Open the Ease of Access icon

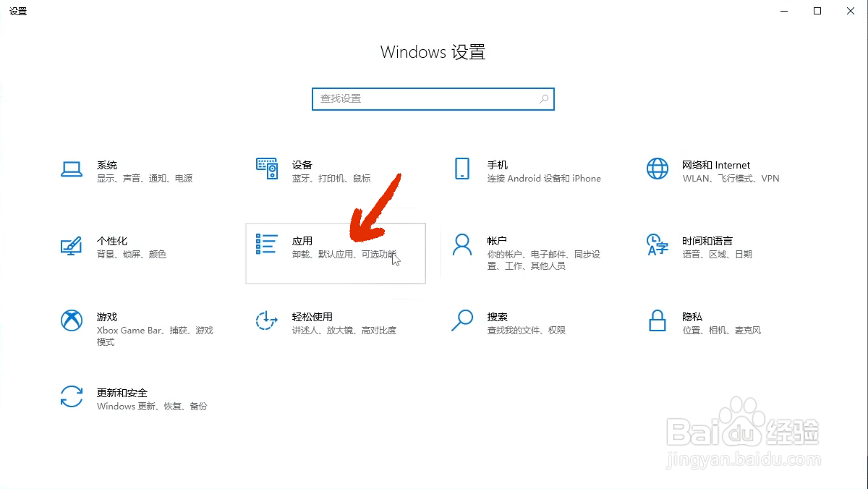pos(267,320)
